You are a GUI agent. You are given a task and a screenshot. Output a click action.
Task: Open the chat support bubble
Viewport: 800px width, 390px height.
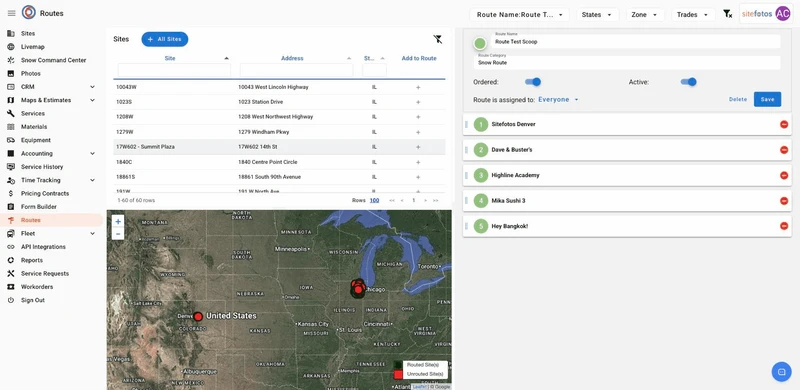click(781, 372)
